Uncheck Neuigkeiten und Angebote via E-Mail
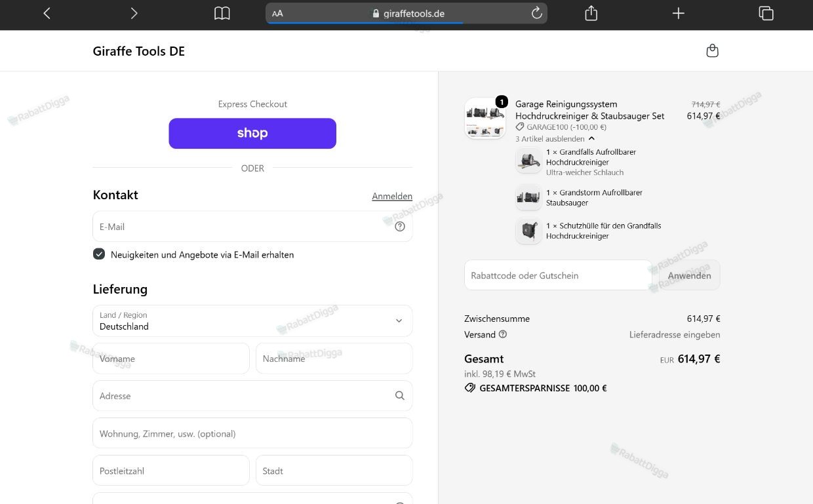Viewport: 813px width, 504px height. click(99, 254)
